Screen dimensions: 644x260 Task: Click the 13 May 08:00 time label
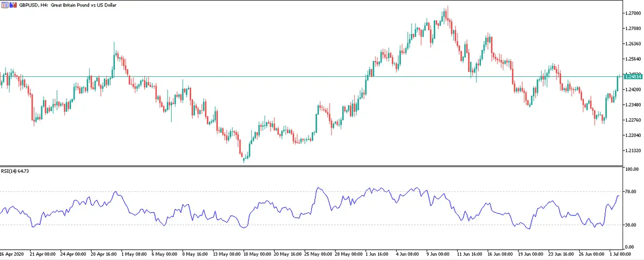(x=227, y=254)
